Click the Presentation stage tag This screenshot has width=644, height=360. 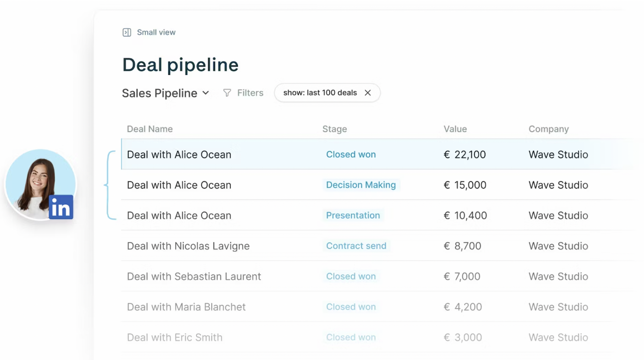[x=353, y=216]
